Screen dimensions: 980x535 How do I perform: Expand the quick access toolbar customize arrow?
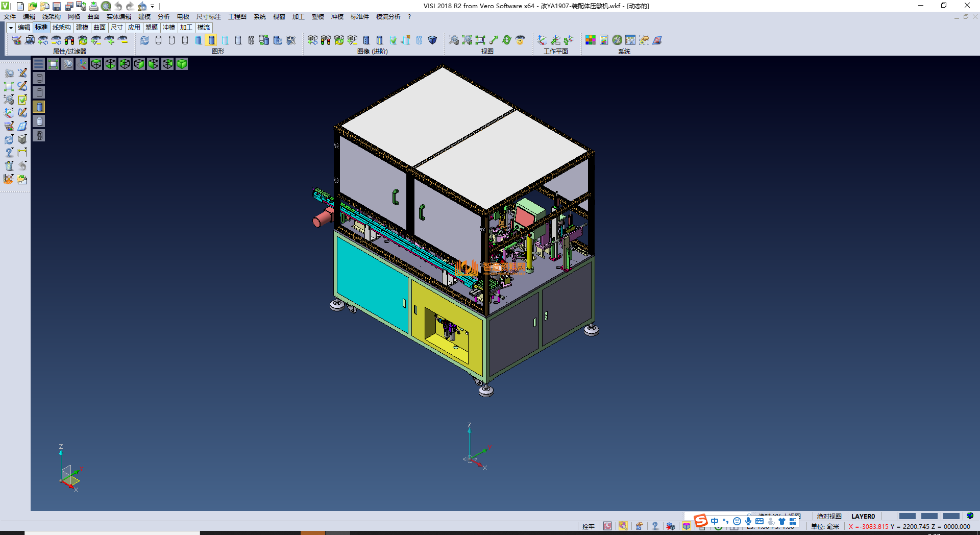pos(153,7)
